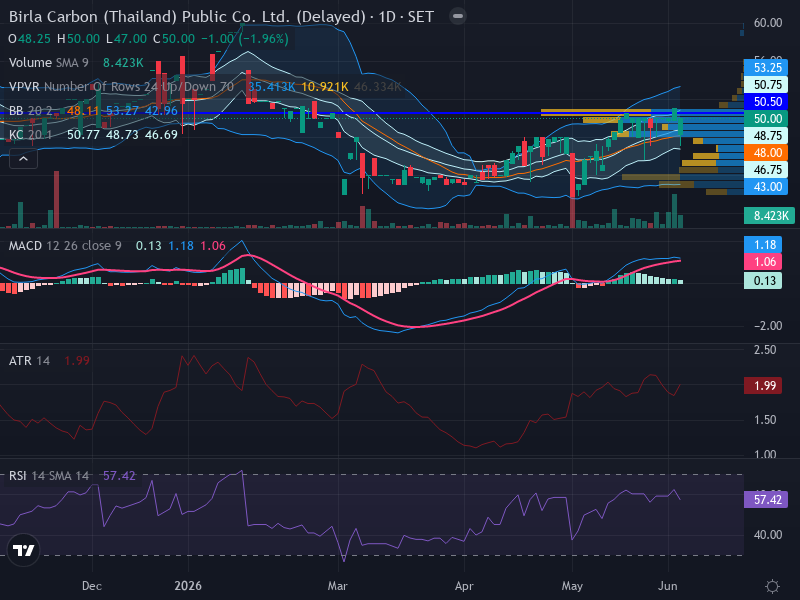This screenshot has height=600, width=800.
Task: Click the Jun label on time axis
Action: click(668, 586)
